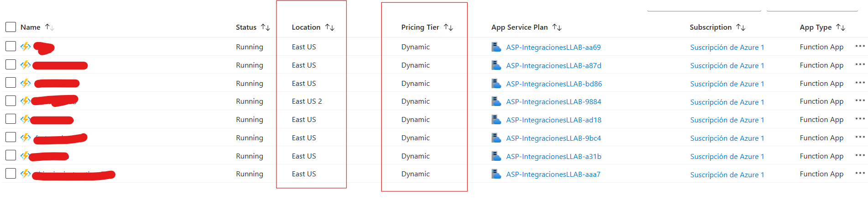Open more options for aa69 row
This screenshot has width=868, height=201.
click(860, 46)
